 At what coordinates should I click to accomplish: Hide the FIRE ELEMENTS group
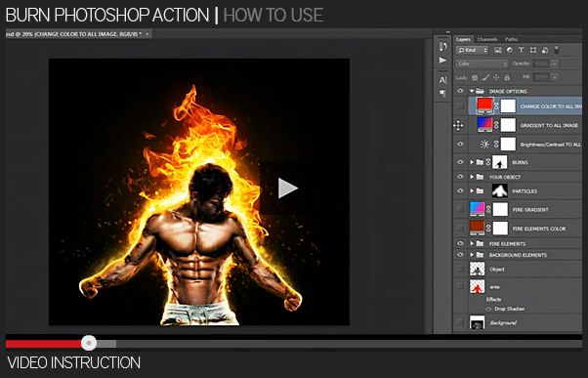460,243
